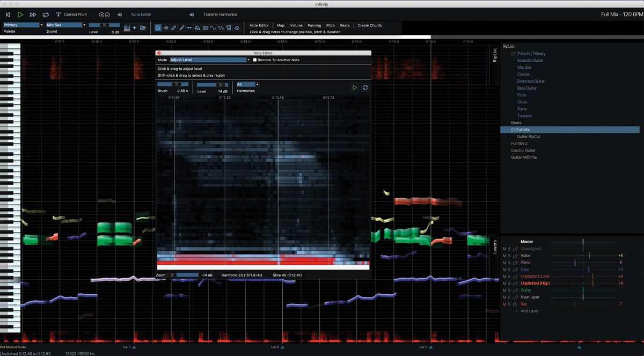
Task: Select the paint bucket tool icon
Action: click(197, 27)
